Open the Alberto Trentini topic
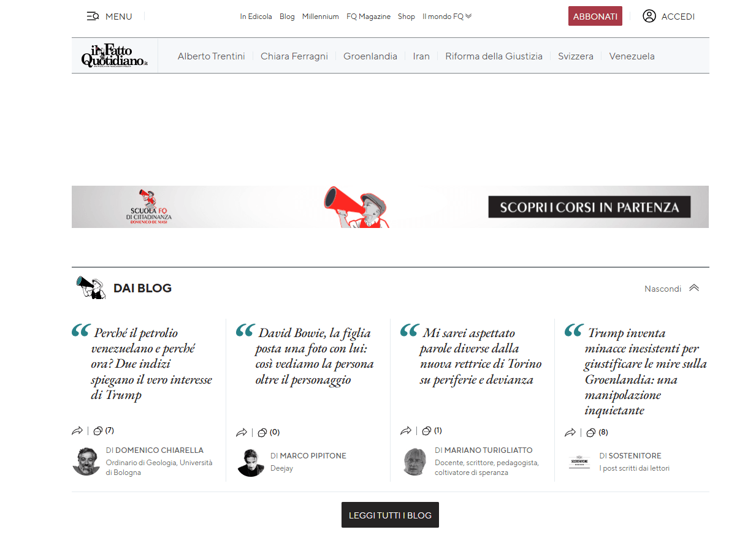756x543 pixels. pos(211,56)
